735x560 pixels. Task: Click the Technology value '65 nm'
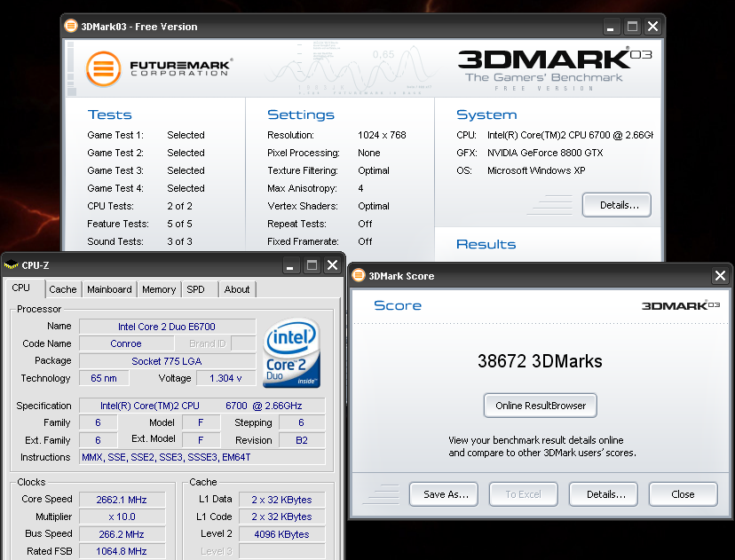[104, 378]
